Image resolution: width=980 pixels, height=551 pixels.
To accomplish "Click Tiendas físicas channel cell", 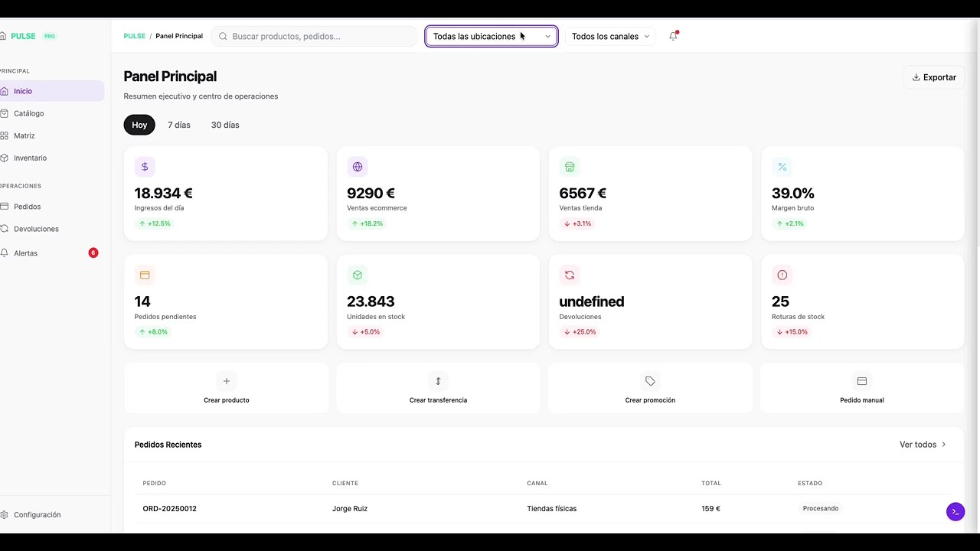I will (552, 509).
